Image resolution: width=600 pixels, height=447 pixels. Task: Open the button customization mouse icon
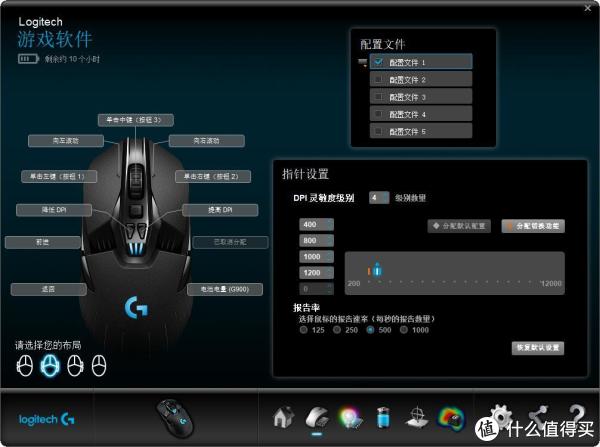point(317,418)
